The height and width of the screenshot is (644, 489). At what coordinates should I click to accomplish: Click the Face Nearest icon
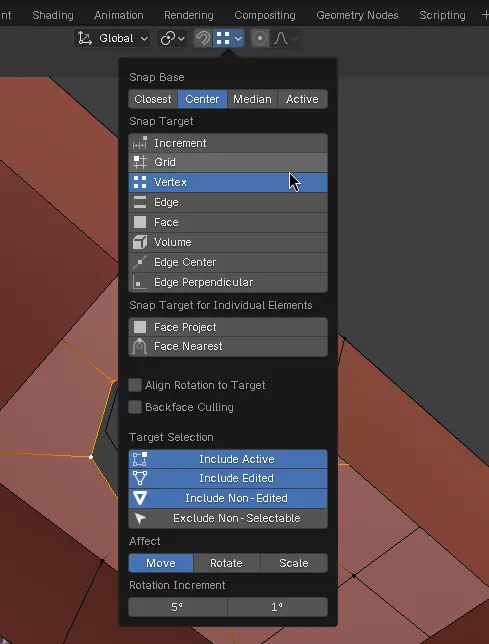(x=140, y=346)
